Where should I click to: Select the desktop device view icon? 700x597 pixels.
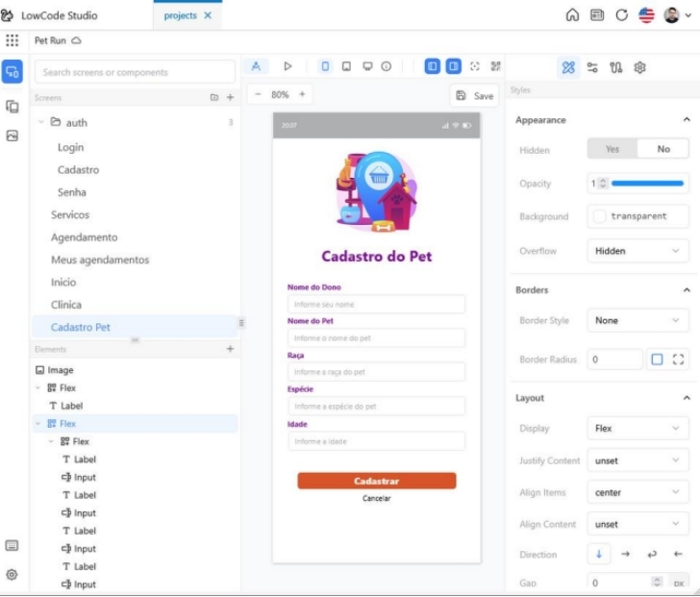click(367, 66)
